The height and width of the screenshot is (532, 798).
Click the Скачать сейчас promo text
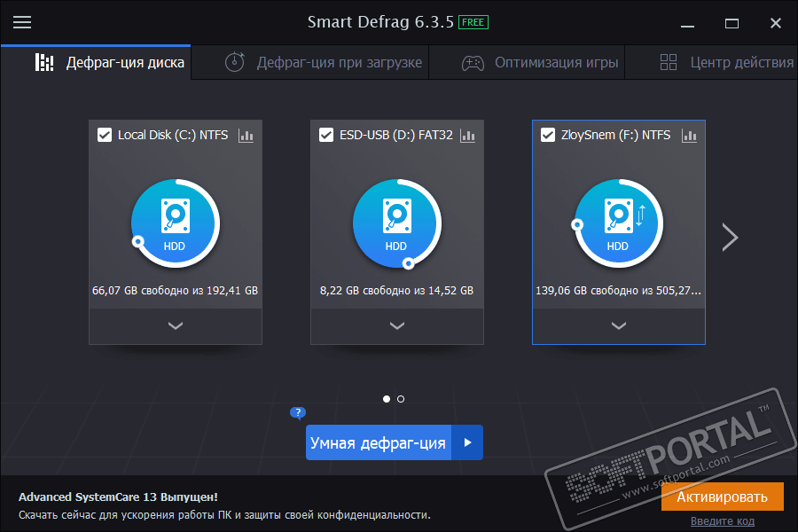[x=224, y=515]
